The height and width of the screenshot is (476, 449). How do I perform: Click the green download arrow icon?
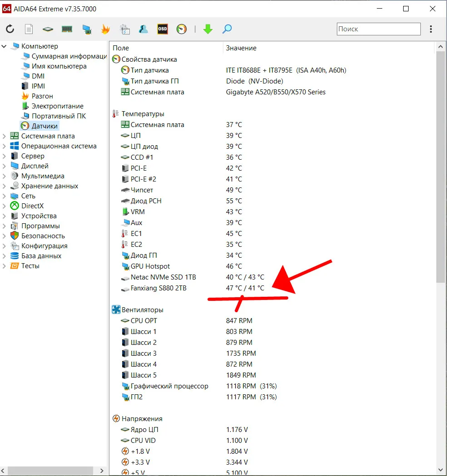(x=208, y=29)
